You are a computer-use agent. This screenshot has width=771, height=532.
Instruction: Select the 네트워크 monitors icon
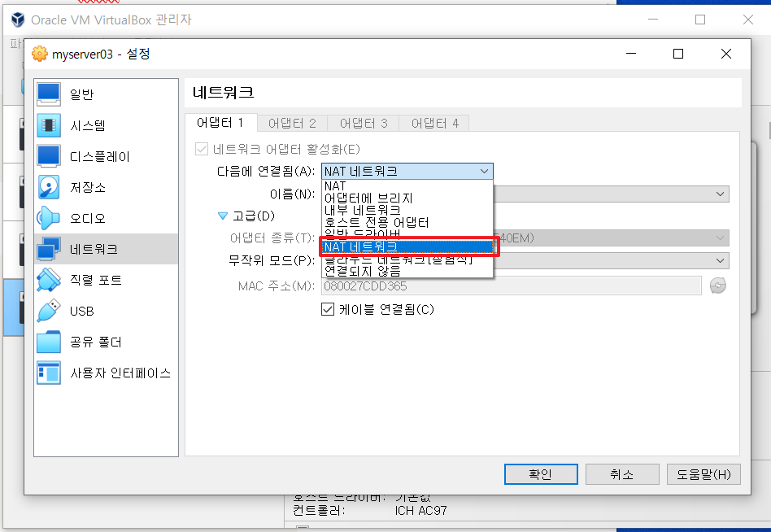click(49, 249)
